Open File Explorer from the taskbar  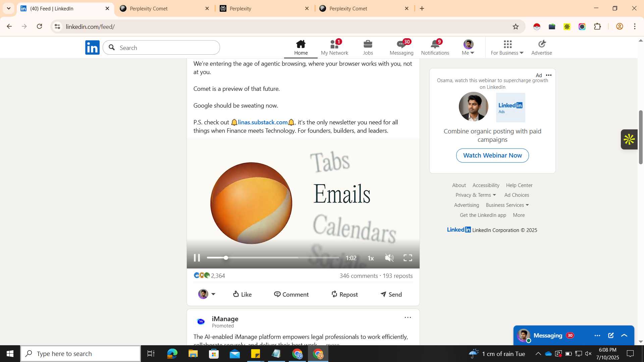coord(193,354)
